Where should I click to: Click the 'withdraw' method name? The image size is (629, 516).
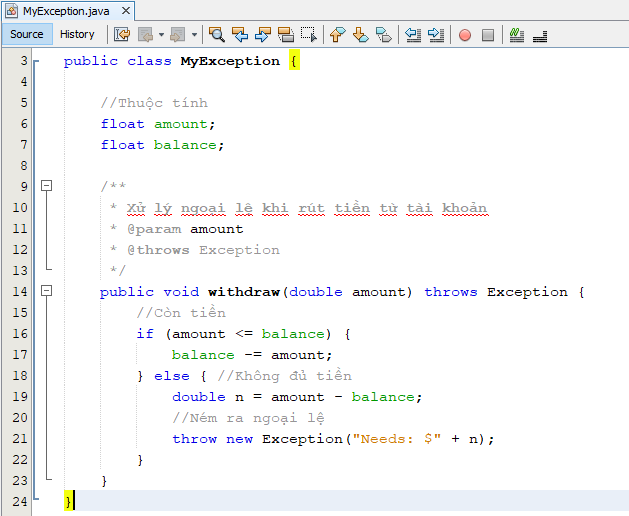(243, 292)
